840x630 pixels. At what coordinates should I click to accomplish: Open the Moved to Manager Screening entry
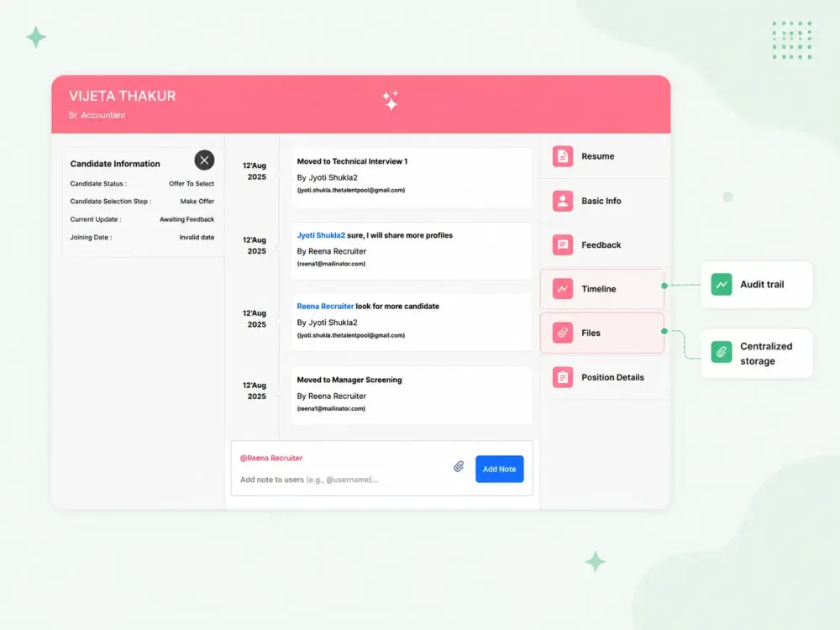point(412,396)
